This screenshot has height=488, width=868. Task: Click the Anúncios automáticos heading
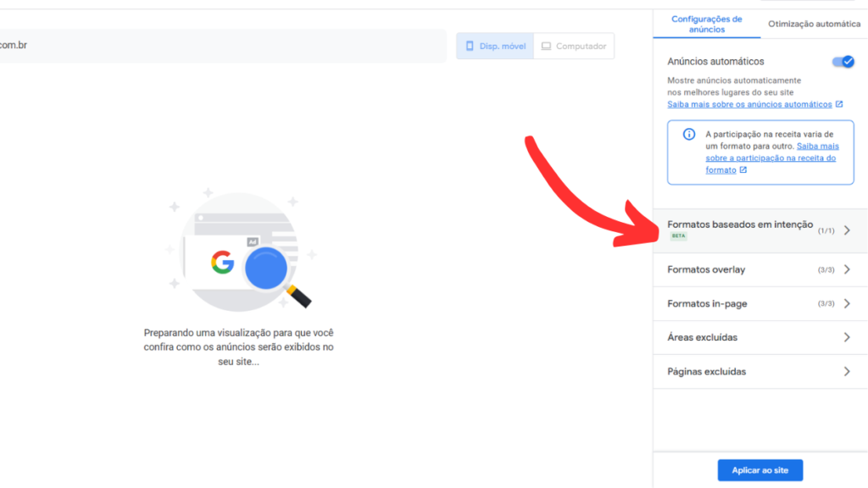click(715, 61)
